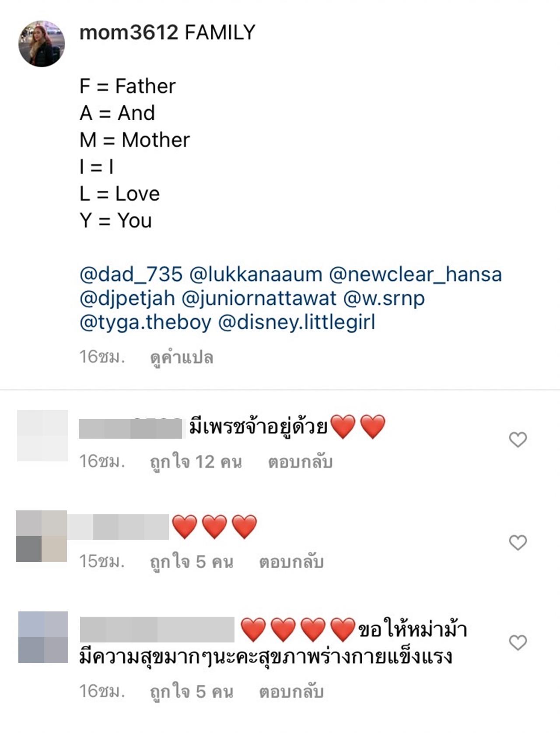560x733 pixels.
Task: Like the comment mentioning เพรชจ้า
Action: (518, 440)
